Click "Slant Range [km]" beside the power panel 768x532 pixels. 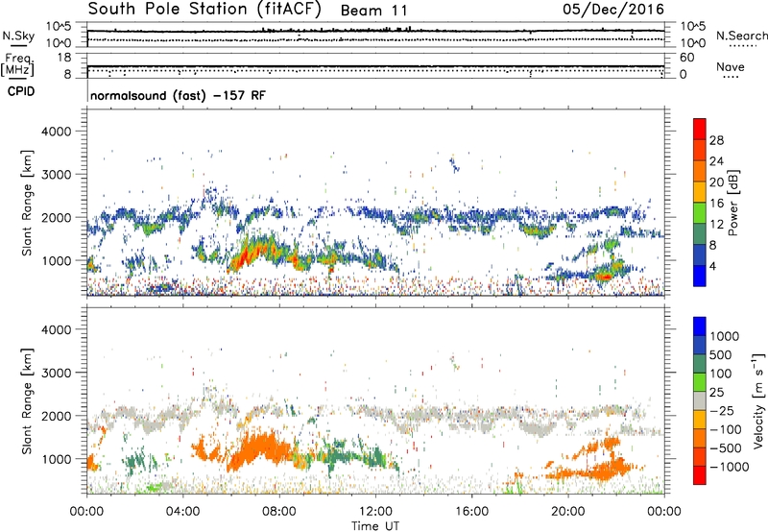point(27,203)
